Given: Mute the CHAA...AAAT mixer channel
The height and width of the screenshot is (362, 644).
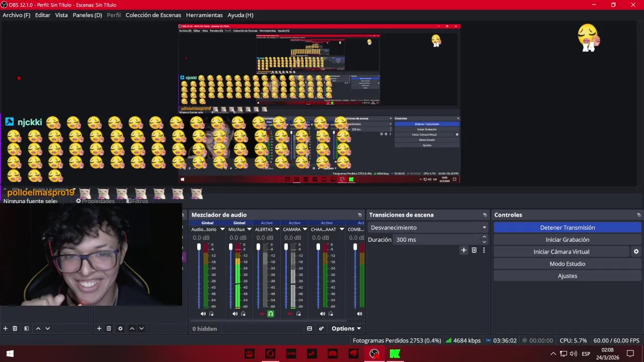Looking at the screenshot, I should tap(323, 314).
